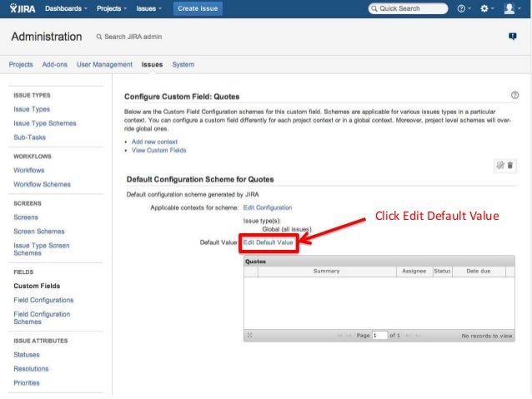Open the Projects dropdown in header

click(x=112, y=8)
